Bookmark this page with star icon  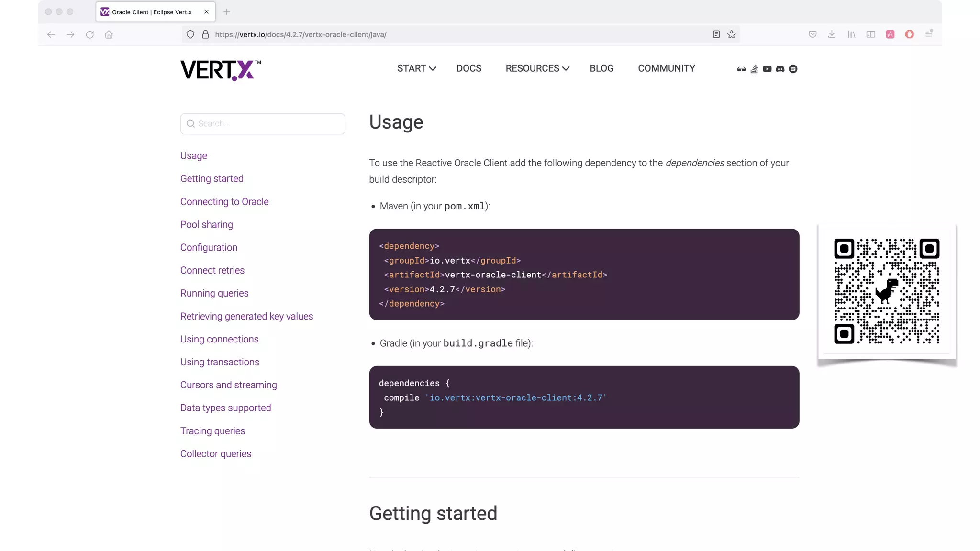pos(732,34)
